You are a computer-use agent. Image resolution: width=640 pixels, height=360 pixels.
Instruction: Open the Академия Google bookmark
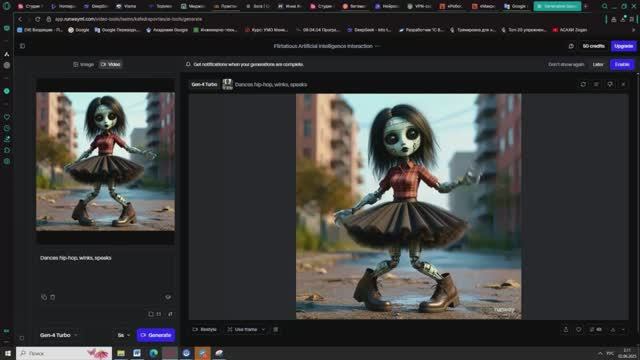167,30
